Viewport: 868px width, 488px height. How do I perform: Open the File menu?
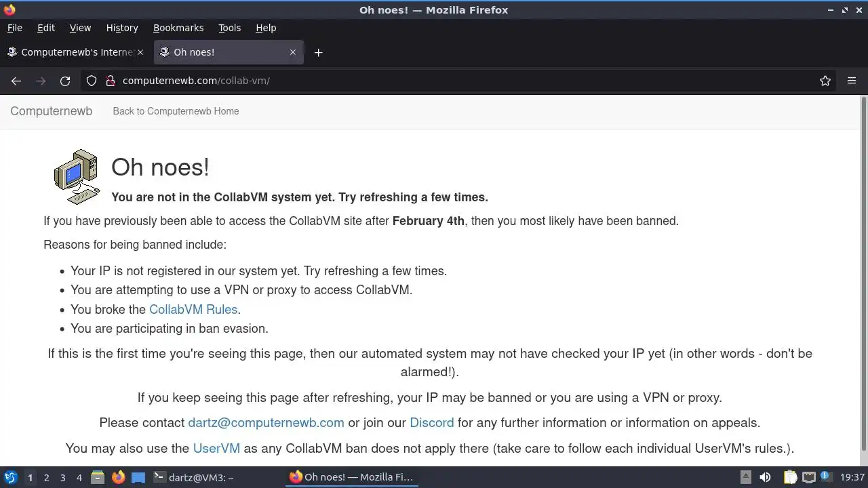click(14, 28)
